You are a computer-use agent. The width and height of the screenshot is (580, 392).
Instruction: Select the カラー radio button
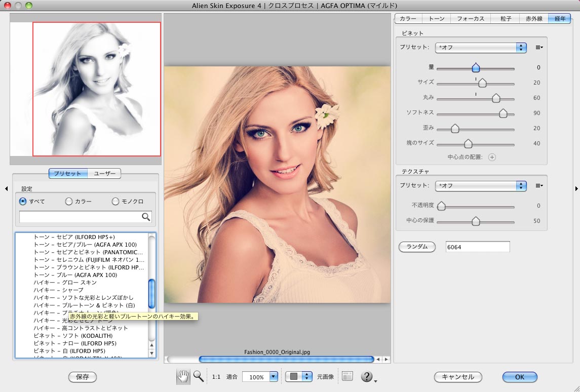coord(69,201)
